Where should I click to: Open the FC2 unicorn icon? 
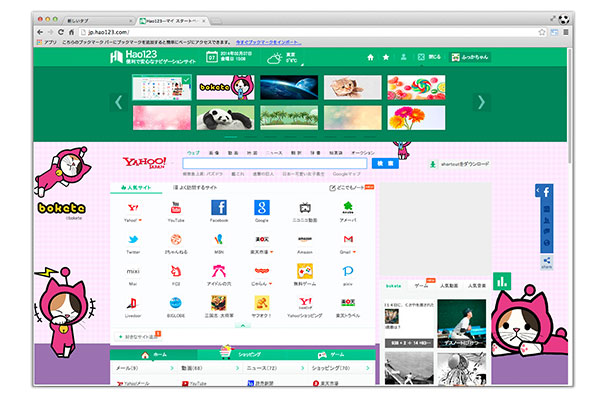click(x=176, y=271)
